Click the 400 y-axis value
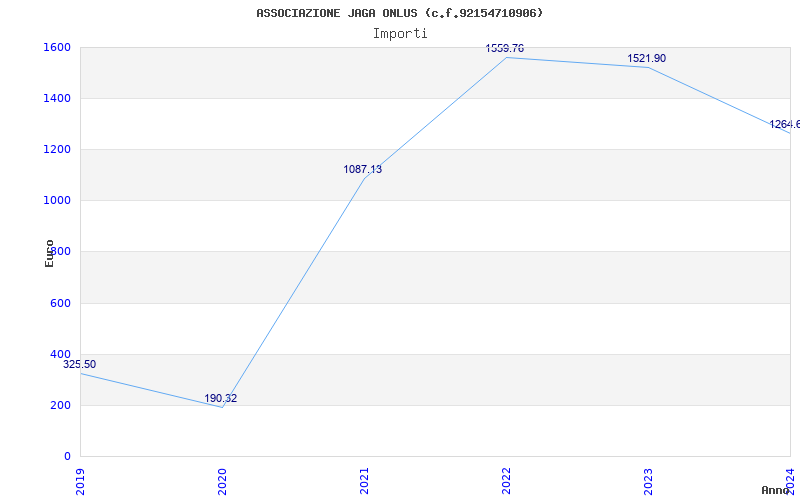The width and height of the screenshot is (800, 500). point(60,355)
